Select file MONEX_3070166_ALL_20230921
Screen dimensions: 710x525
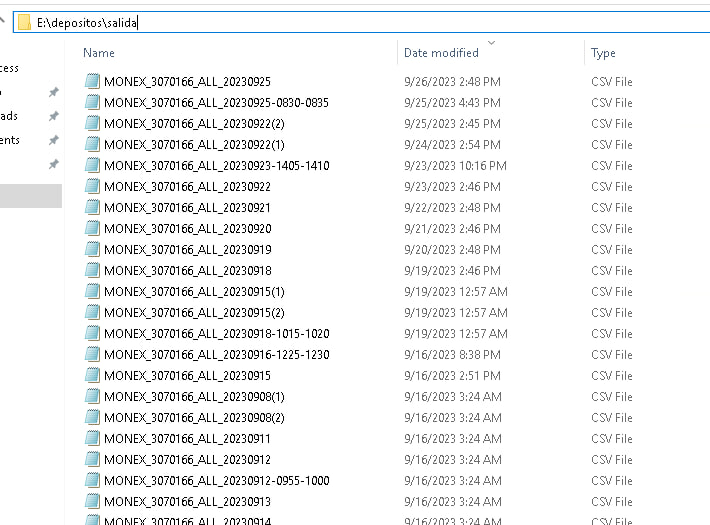[187, 207]
